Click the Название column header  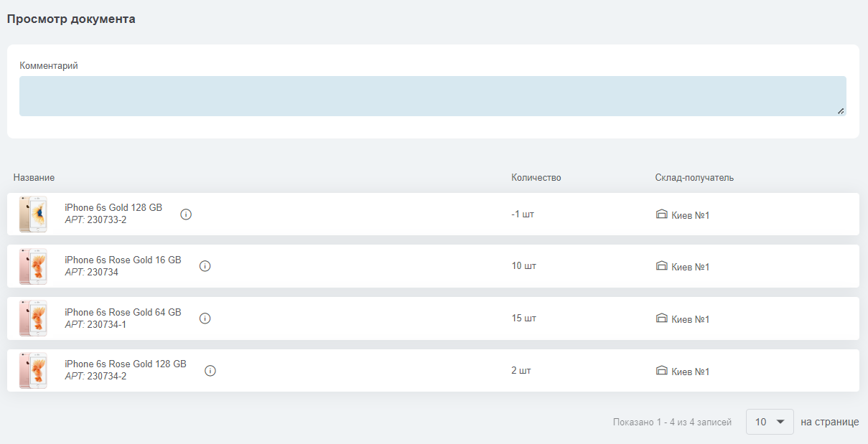point(34,177)
